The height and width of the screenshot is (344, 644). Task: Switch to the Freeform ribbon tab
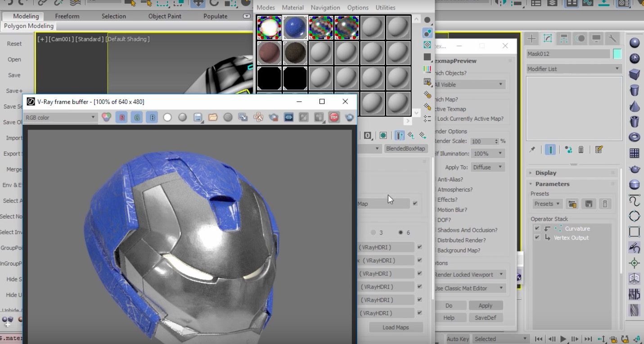click(67, 16)
